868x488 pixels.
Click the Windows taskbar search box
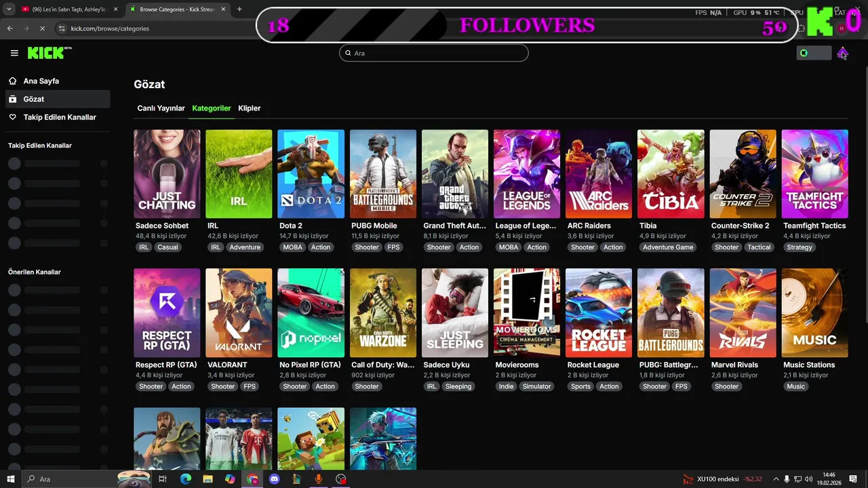click(x=87, y=479)
